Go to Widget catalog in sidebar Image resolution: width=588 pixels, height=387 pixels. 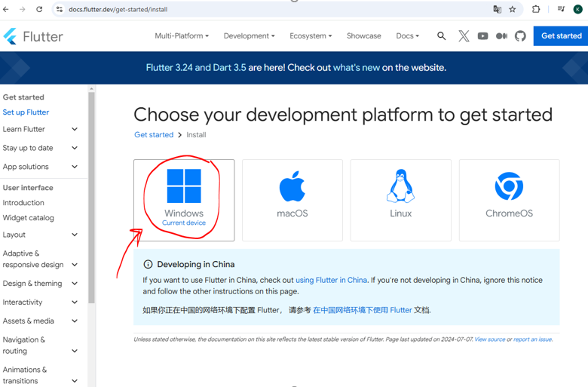[x=29, y=218]
